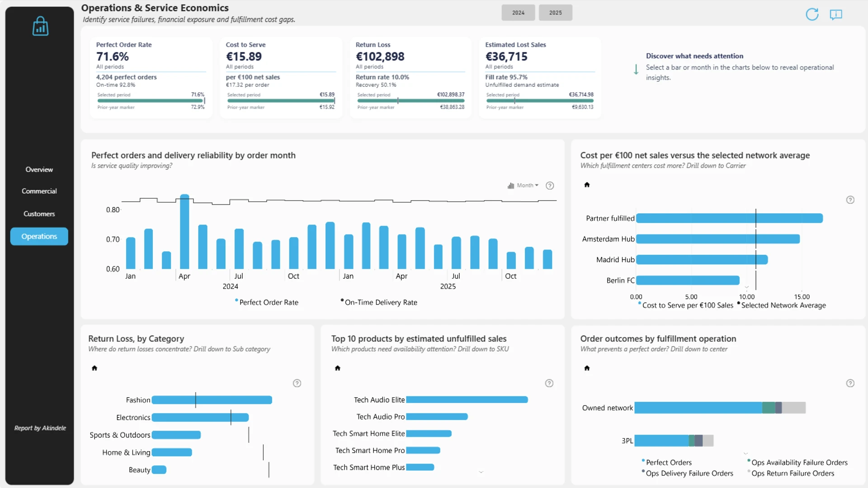868x488 pixels.
Task: Open the info comment icon top right
Action: 836,14
